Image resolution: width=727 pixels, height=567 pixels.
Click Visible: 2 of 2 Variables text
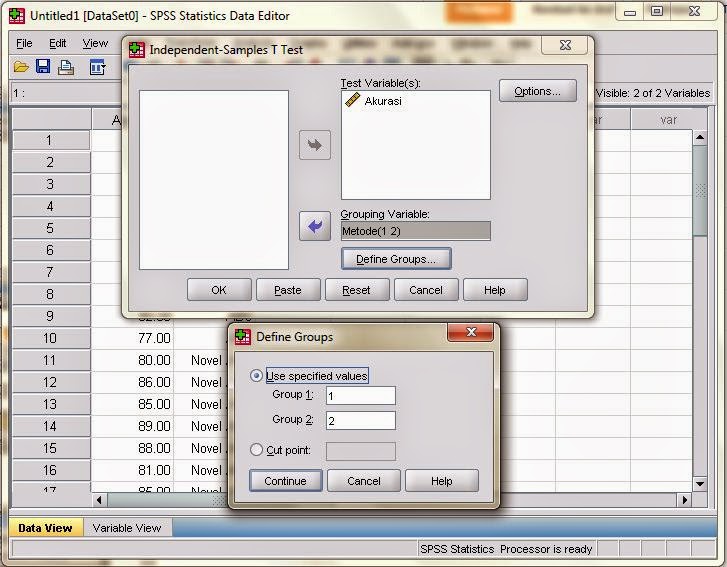(653, 93)
